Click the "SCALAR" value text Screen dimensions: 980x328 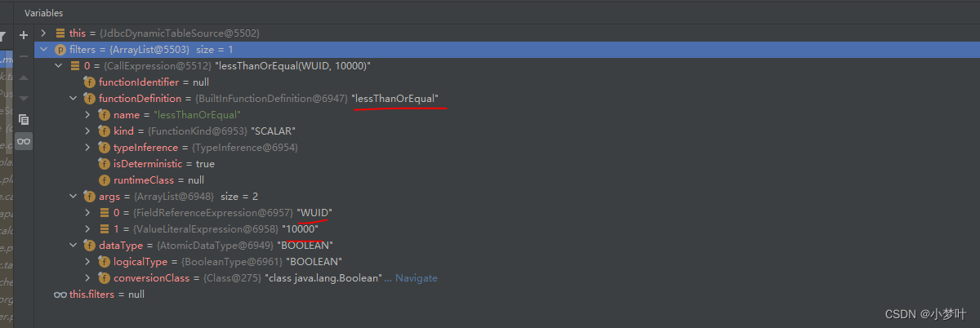[273, 131]
